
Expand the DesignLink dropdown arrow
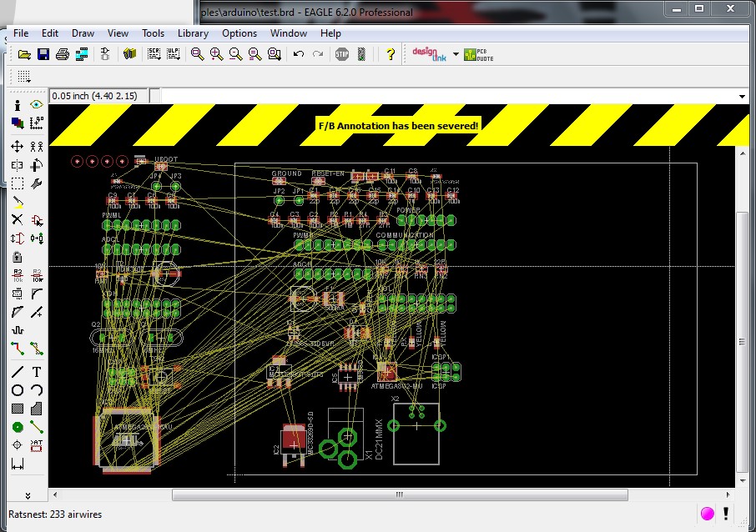456,55
